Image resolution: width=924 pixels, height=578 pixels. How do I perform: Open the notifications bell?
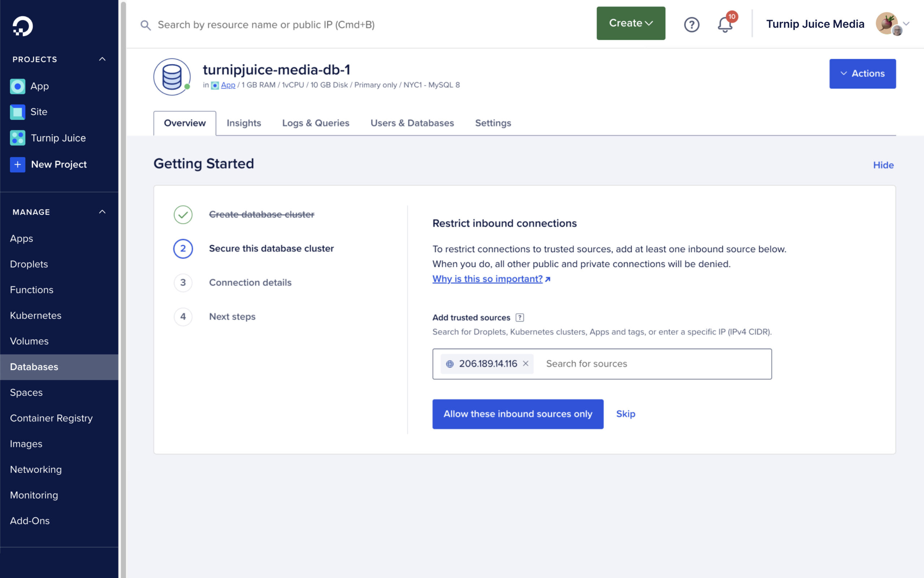(725, 25)
